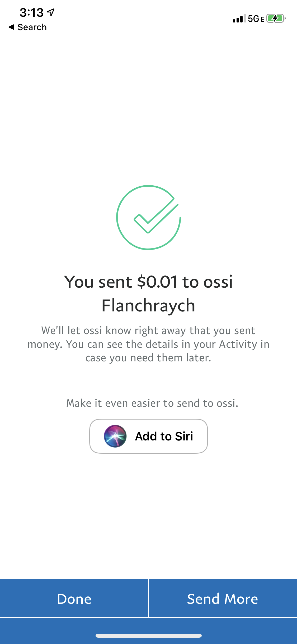The width and height of the screenshot is (297, 644).
Task: Tap the cellular signal strength bars
Action: pyautogui.click(x=239, y=19)
